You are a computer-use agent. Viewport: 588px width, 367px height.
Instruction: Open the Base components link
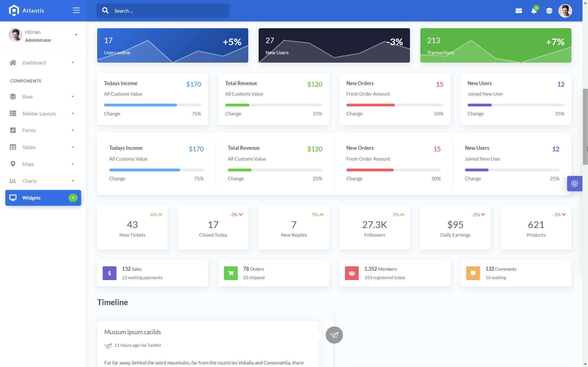(27, 96)
